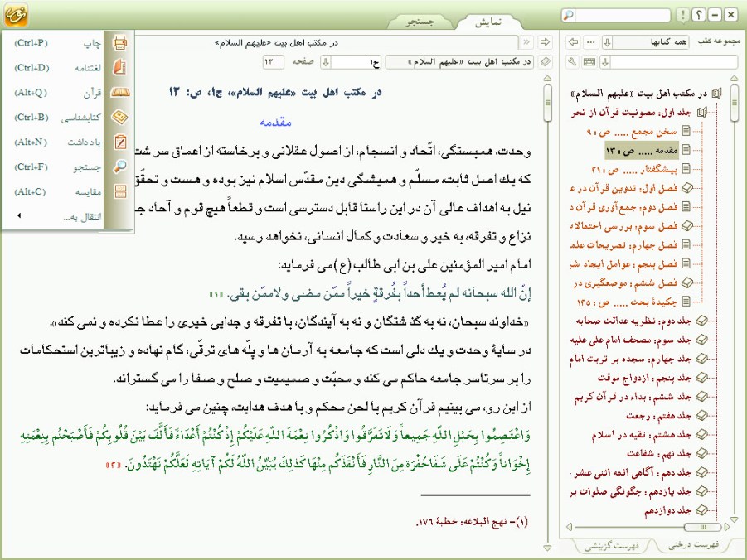Select the root node در مکتب اهل بیت in the tree
Screen dimensions: 747x560
[639, 94]
